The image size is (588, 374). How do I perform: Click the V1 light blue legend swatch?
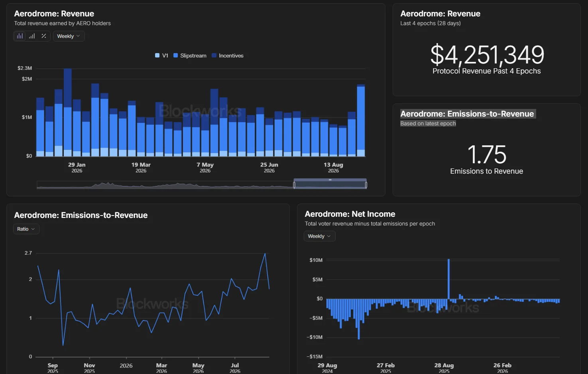pyautogui.click(x=157, y=55)
